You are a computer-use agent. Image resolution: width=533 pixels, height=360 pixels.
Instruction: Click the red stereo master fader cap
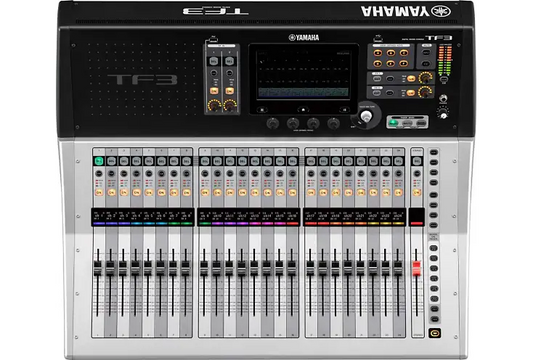tap(416, 268)
